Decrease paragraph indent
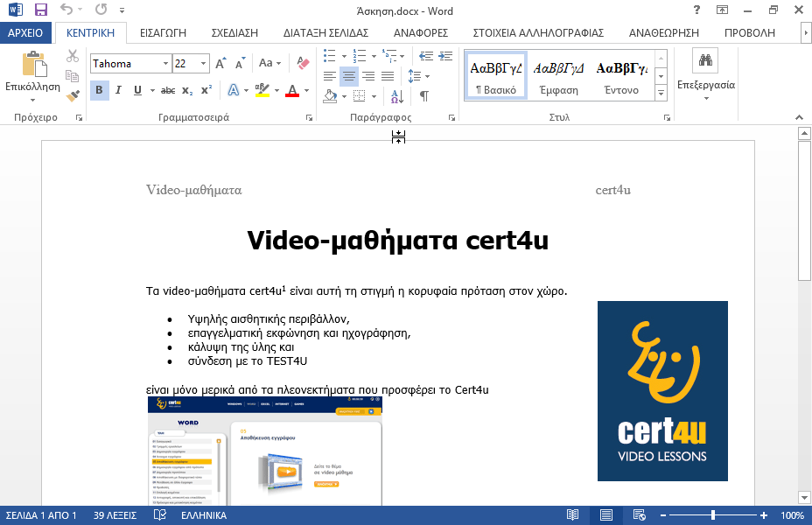This screenshot has height=525, width=812. pos(425,56)
